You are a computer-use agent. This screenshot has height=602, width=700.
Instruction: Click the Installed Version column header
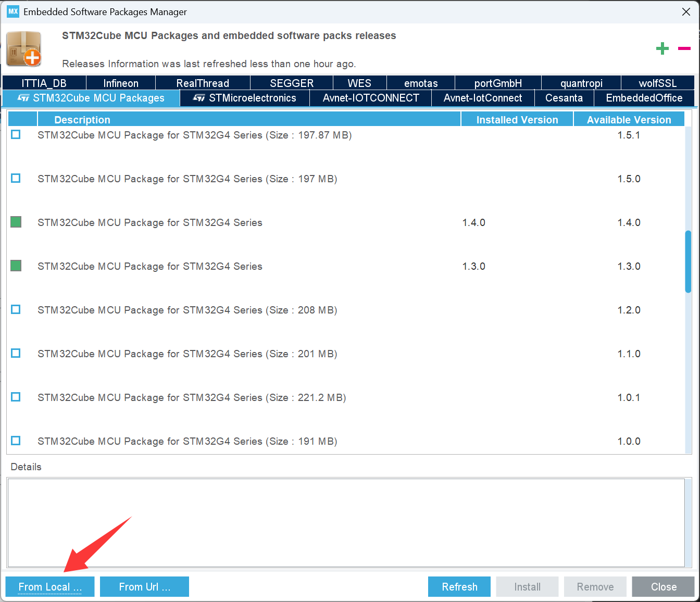click(517, 119)
